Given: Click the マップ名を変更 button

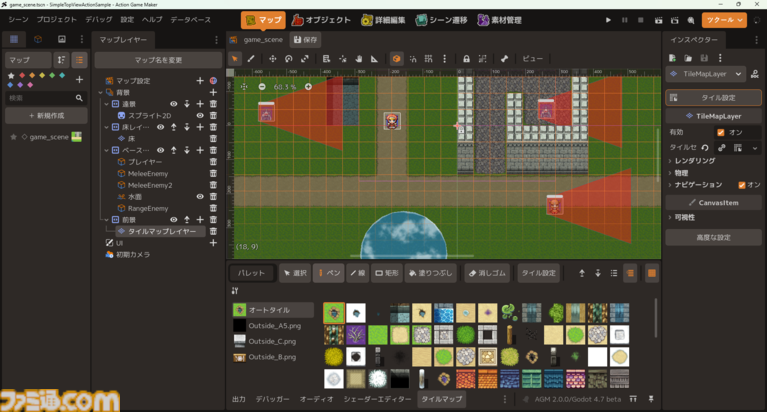Looking at the screenshot, I should (158, 60).
